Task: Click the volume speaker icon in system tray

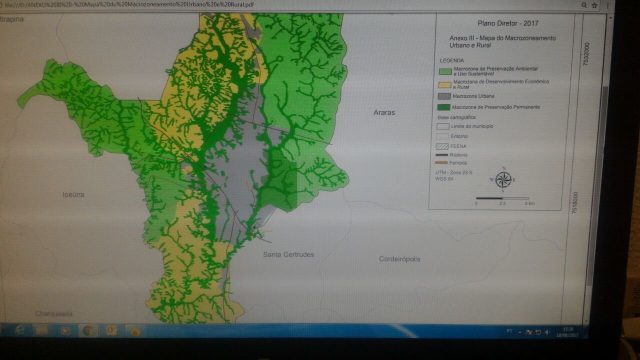Action: [547, 332]
